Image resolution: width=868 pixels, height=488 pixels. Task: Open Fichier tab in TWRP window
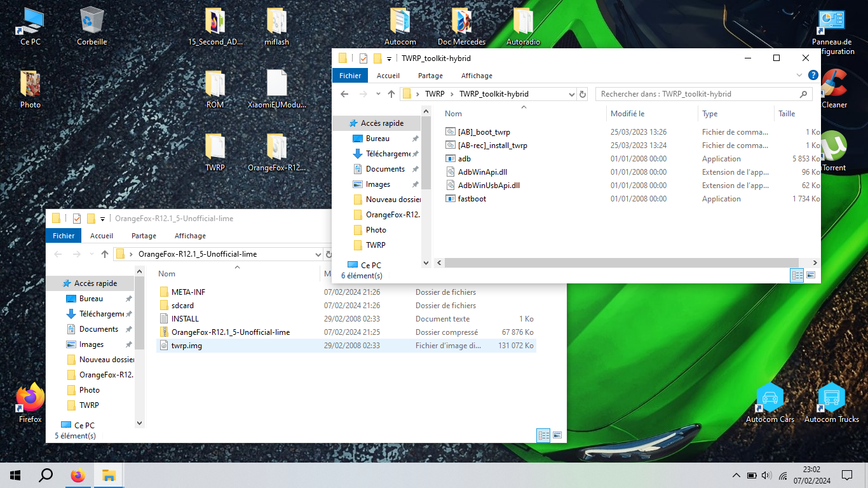350,75
